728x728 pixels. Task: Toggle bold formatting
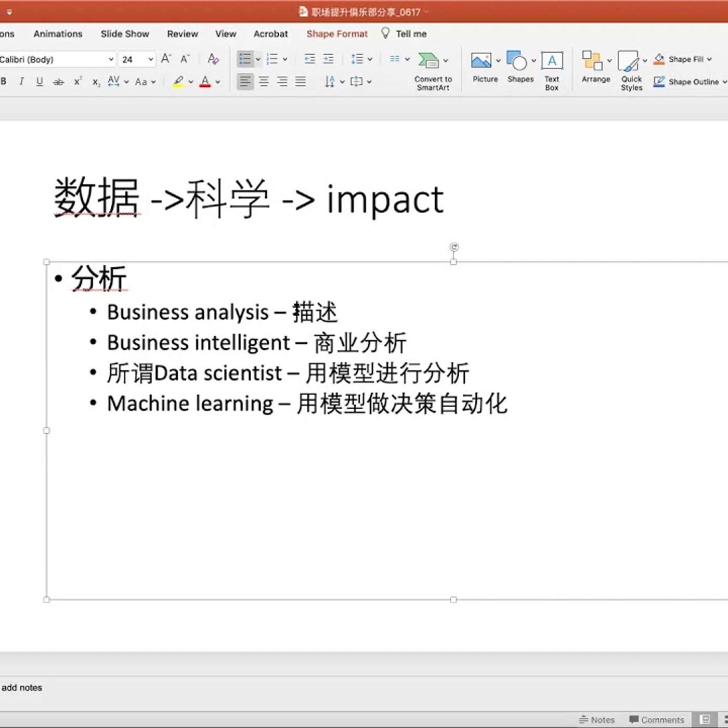pos(4,82)
